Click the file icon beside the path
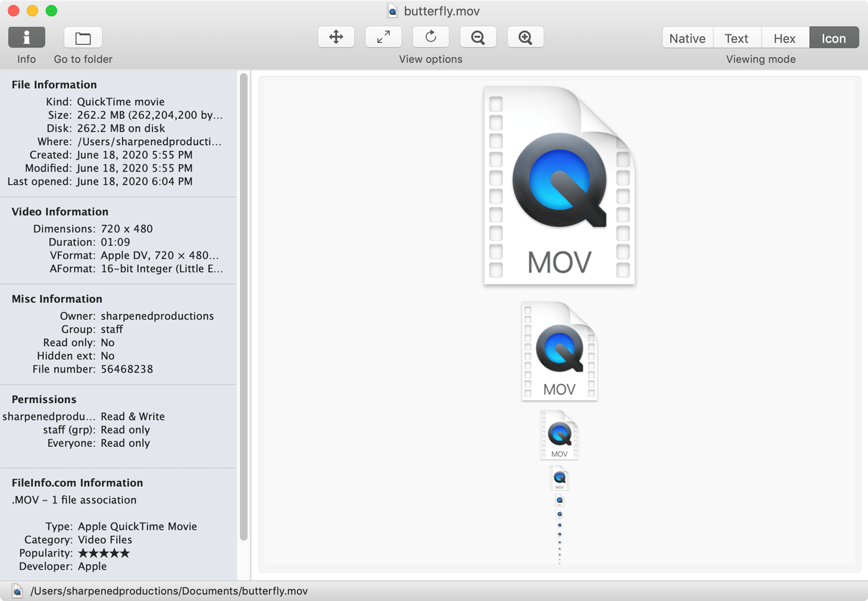868x601 pixels. point(17,591)
